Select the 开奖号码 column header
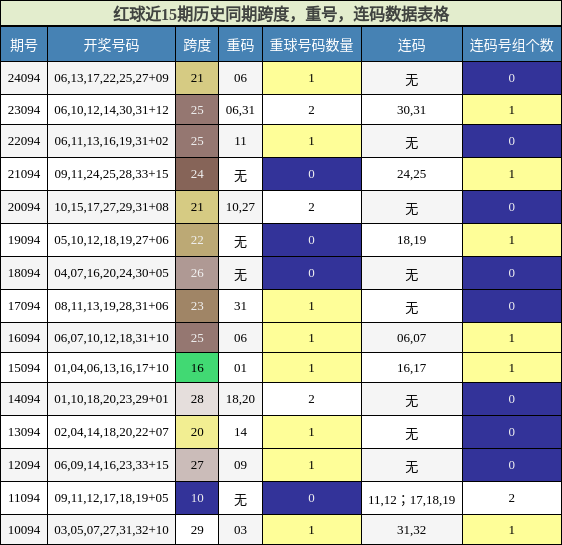Screen dimensions: 562x545 point(111,44)
